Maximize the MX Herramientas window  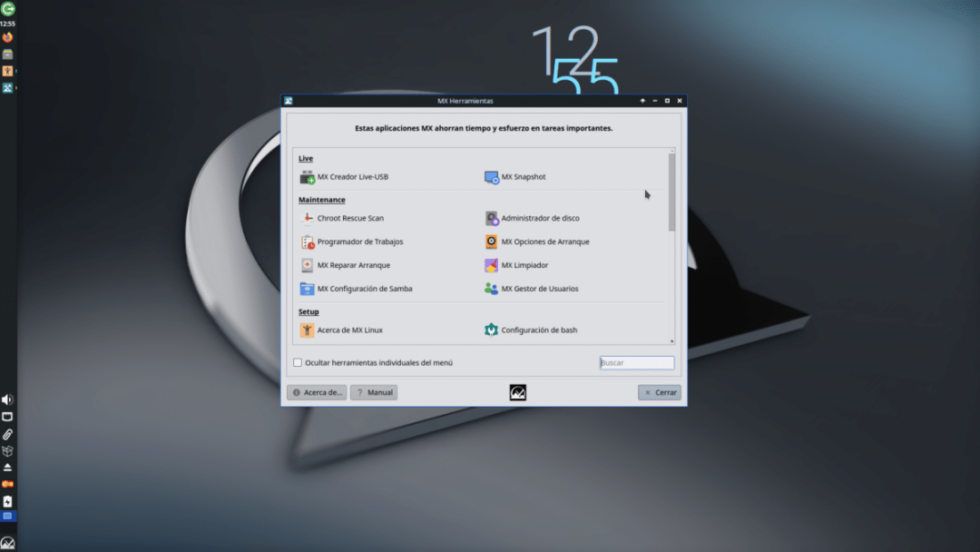pyautogui.click(x=667, y=101)
